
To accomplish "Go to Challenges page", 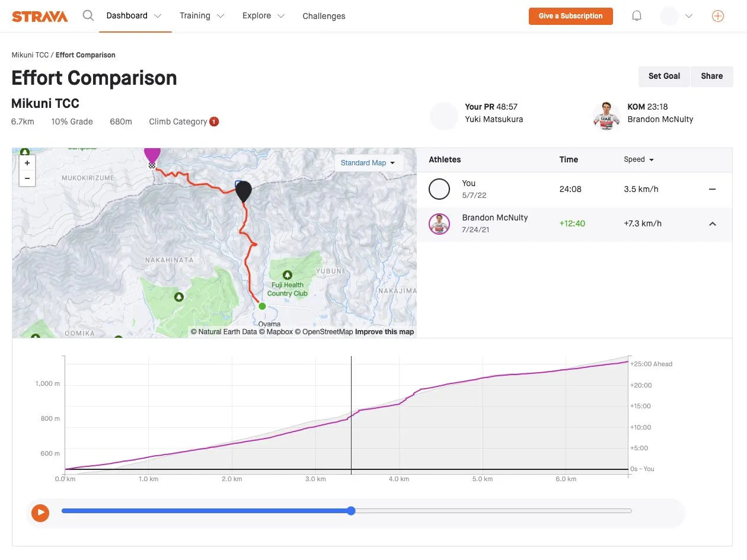I will (x=324, y=16).
